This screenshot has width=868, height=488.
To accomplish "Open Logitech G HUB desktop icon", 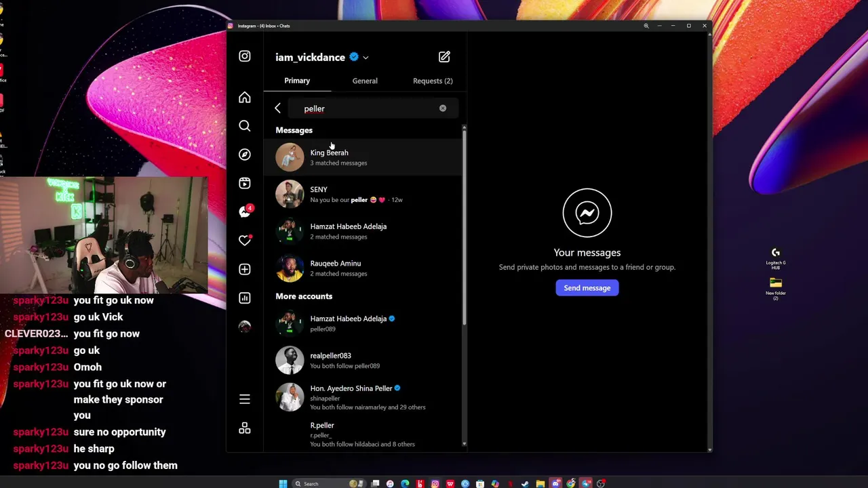I will tap(776, 258).
